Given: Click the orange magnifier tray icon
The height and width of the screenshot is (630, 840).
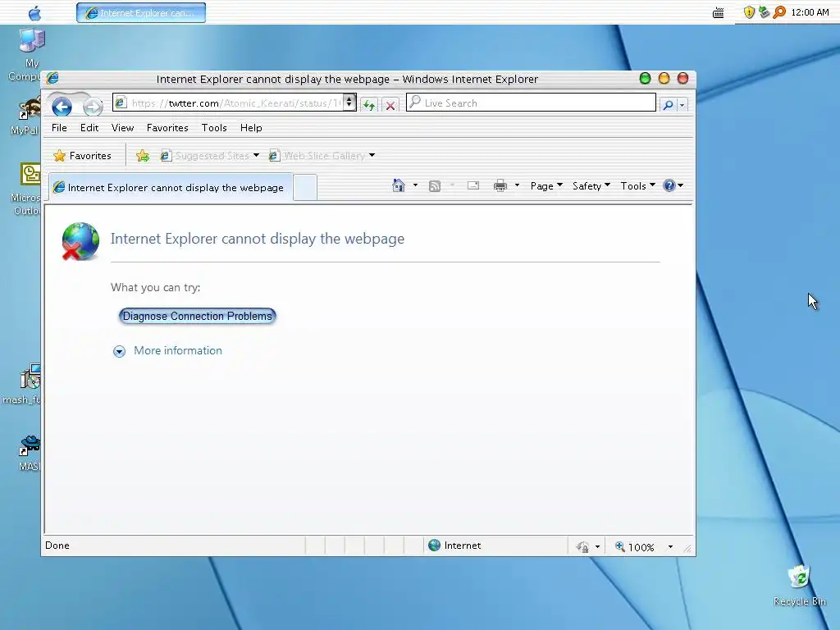Looking at the screenshot, I should pyautogui.click(x=779, y=11).
